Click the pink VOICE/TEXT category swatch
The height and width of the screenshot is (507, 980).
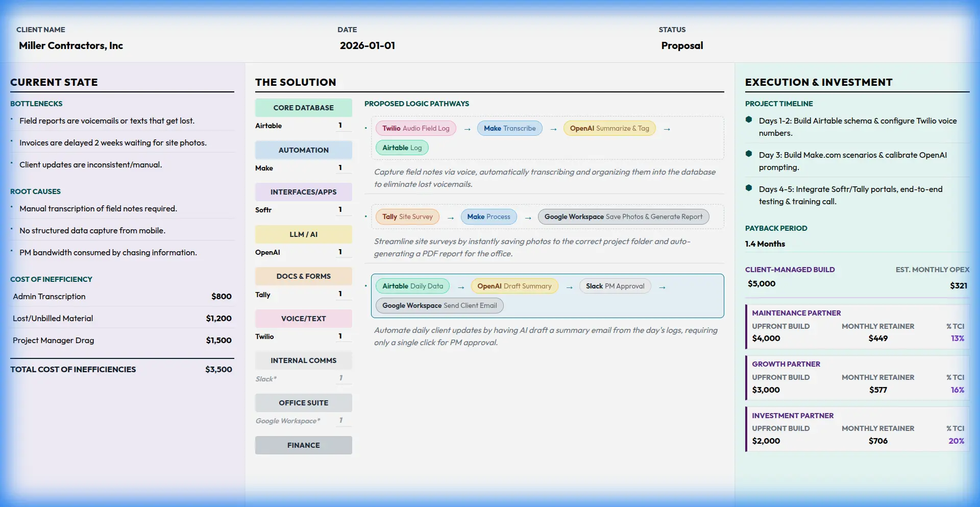click(303, 318)
